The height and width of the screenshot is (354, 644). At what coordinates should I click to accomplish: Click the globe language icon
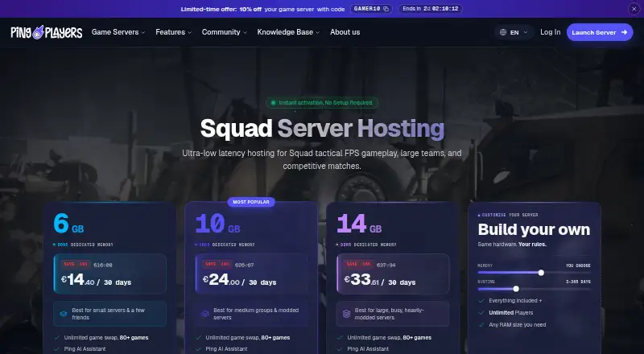tap(503, 32)
